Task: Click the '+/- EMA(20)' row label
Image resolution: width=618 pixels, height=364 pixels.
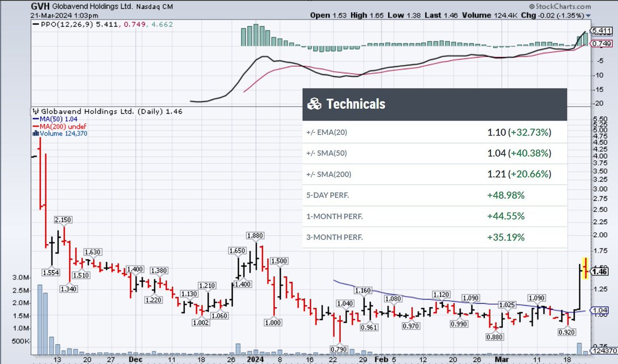Action: tap(327, 132)
